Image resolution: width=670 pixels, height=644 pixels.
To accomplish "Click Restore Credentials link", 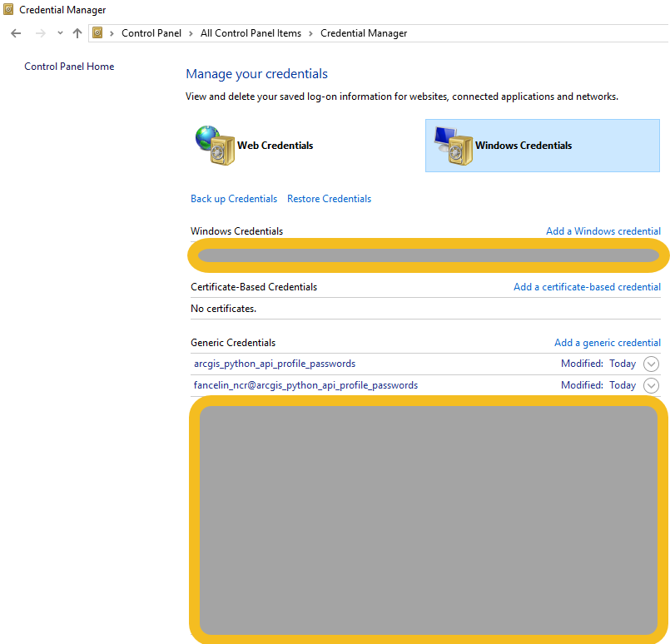I will 329,199.
